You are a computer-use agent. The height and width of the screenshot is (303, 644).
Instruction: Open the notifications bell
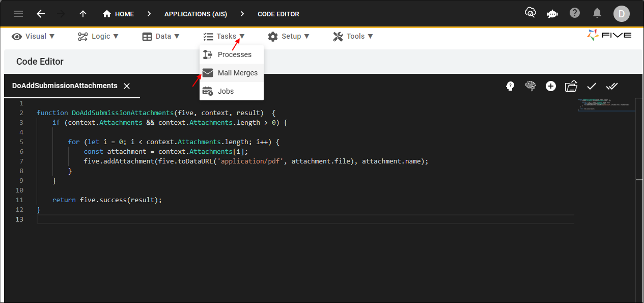597,13
